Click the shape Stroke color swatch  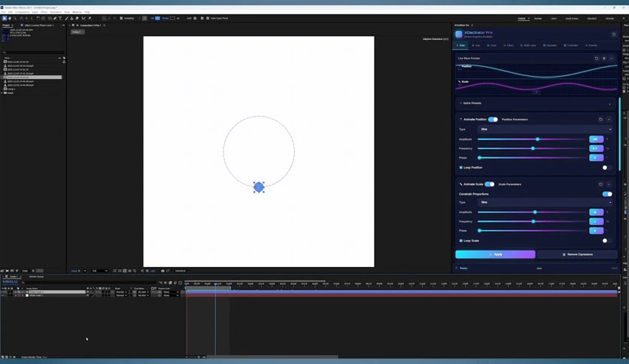pyautogui.click(x=172, y=18)
